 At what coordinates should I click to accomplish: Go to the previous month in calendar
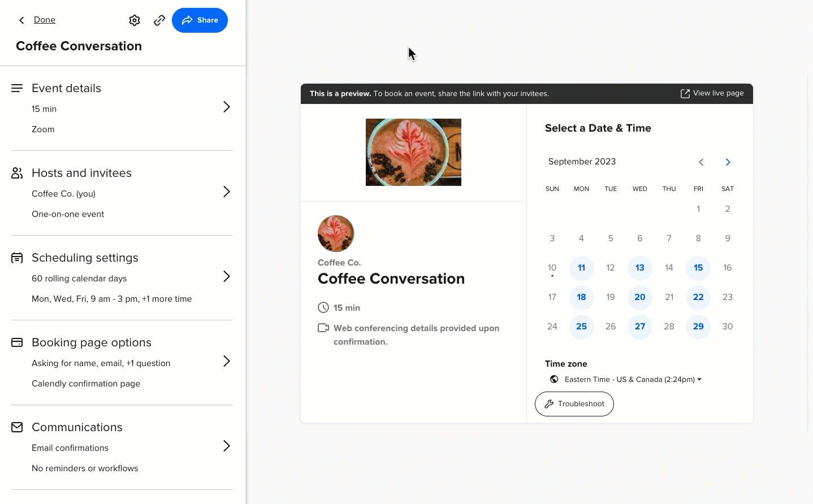(x=701, y=162)
